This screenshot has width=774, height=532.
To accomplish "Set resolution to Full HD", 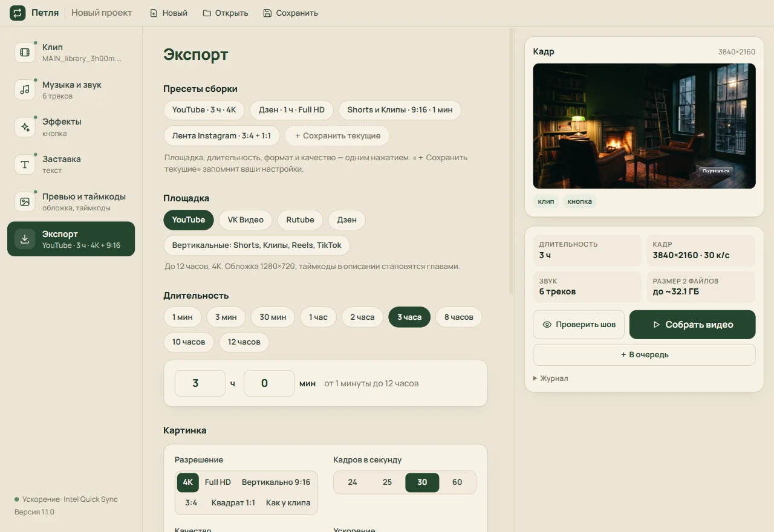I will (x=218, y=482).
